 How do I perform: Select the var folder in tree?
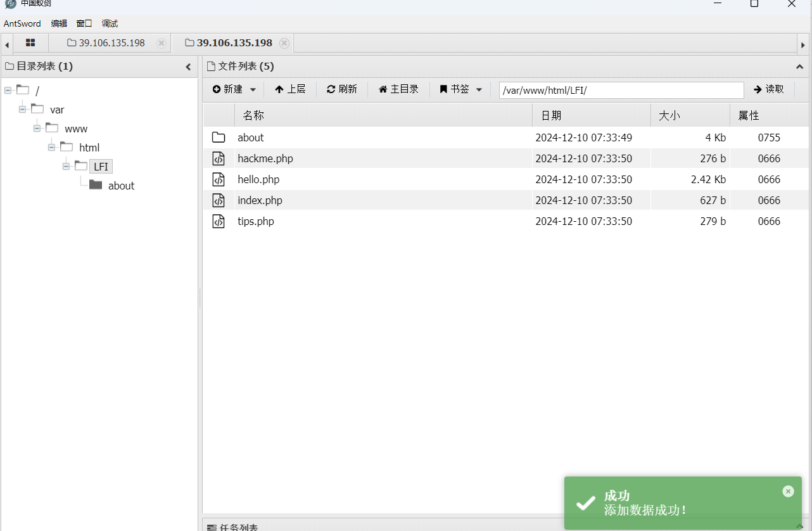point(57,110)
